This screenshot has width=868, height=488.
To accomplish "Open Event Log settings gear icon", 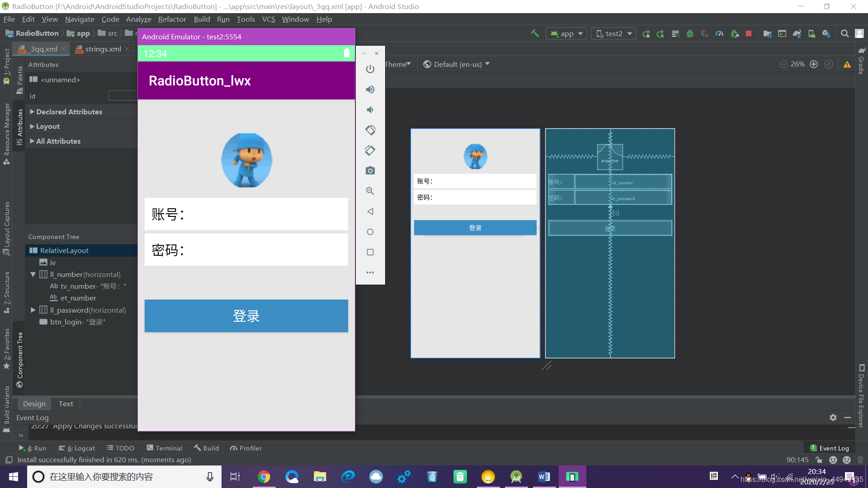I will (x=833, y=418).
